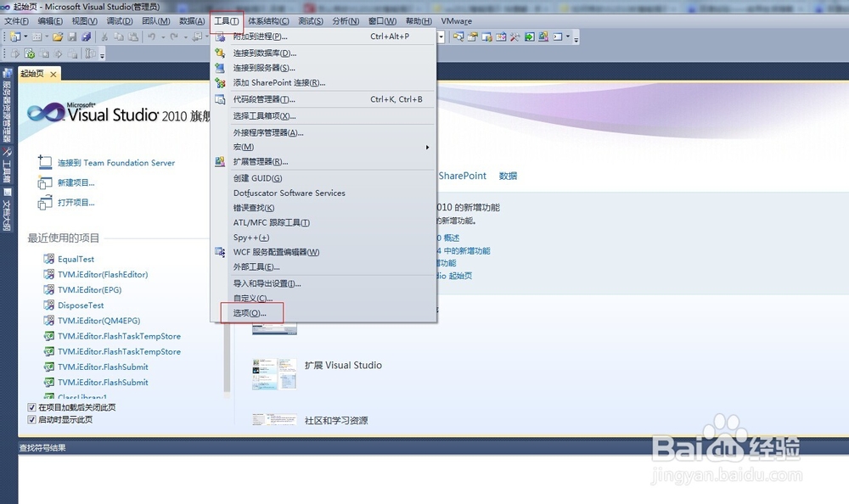Screen dimensions: 849x504
Task: Click the Navigate Backward toolbar icon
Action: click(197, 36)
